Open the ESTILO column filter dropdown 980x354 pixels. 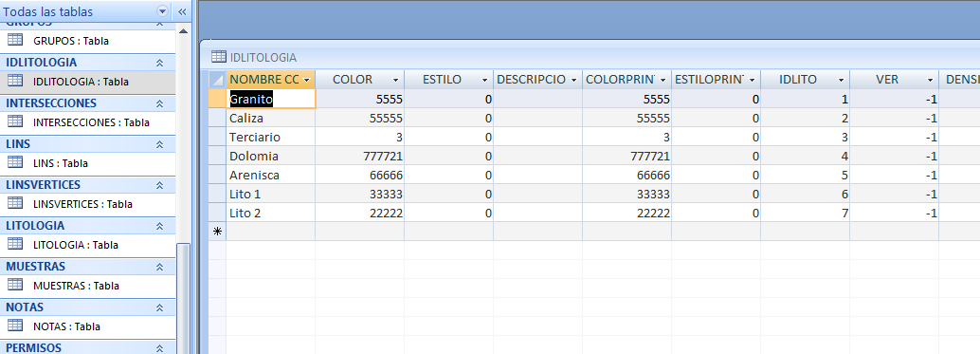pyautogui.click(x=485, y=80)
